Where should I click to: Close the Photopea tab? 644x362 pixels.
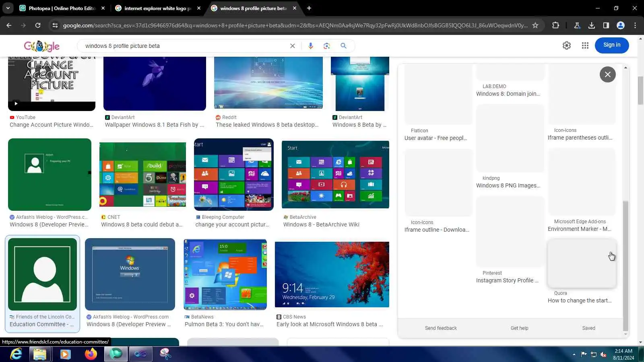[x=103, y=8]
